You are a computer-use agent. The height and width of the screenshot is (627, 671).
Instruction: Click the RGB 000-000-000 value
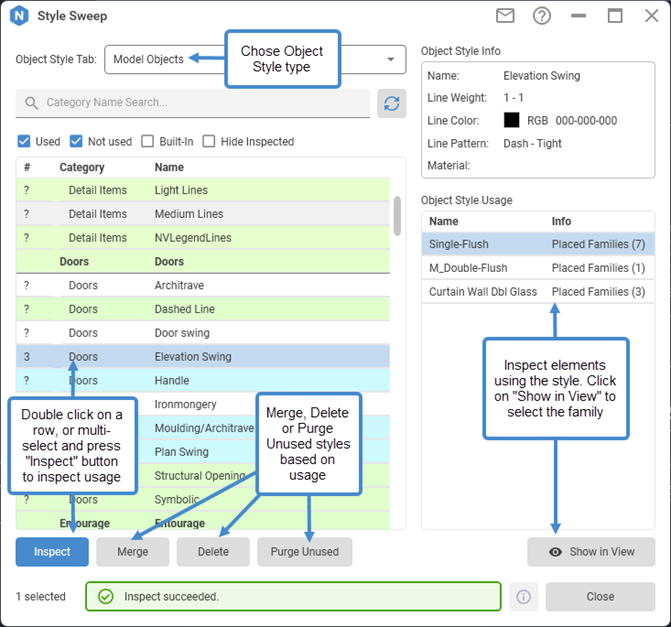[x=572, y=121]
